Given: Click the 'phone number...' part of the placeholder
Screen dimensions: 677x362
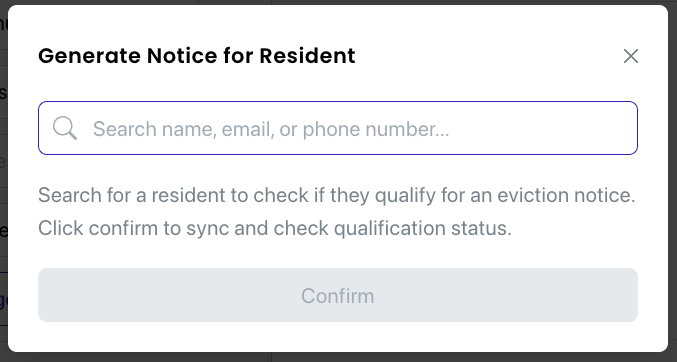Looking at the screenshot, I should coord(376,129).
